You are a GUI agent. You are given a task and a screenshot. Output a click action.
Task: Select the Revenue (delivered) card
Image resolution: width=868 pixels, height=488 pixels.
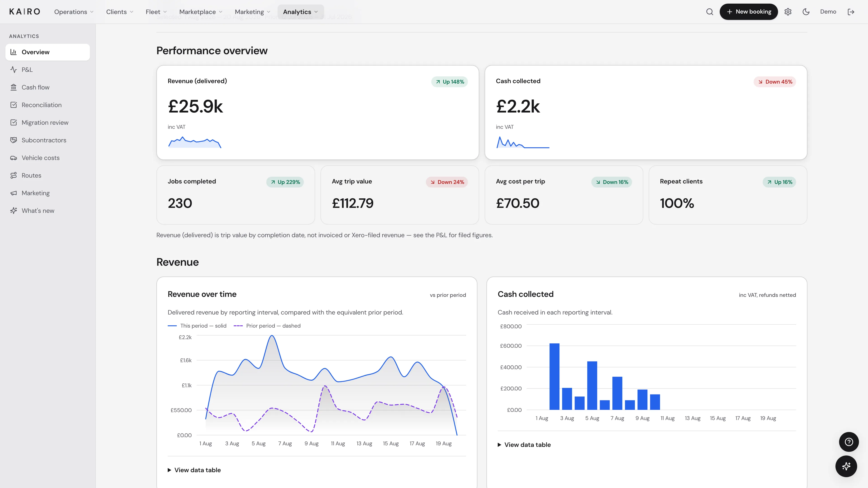coord(317,113)
